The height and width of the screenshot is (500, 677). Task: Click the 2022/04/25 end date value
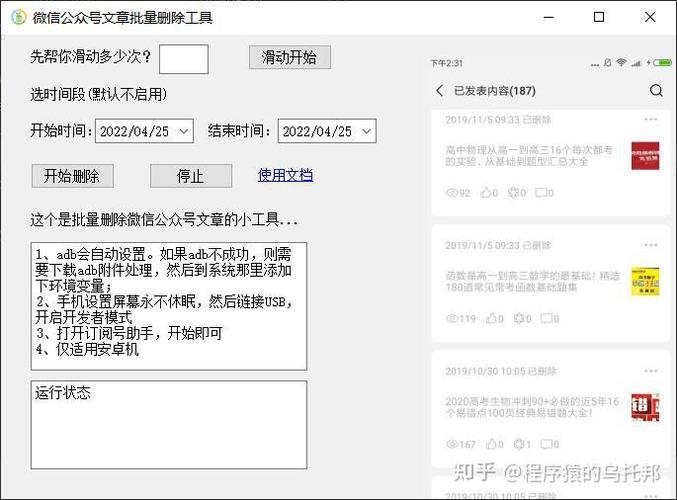point(317,131)
